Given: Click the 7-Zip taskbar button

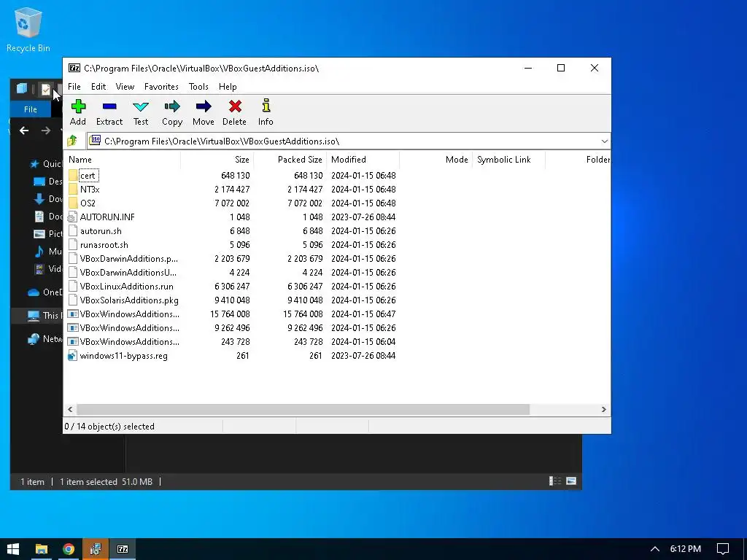Looking at the screenshot, I should coord(123,549).
